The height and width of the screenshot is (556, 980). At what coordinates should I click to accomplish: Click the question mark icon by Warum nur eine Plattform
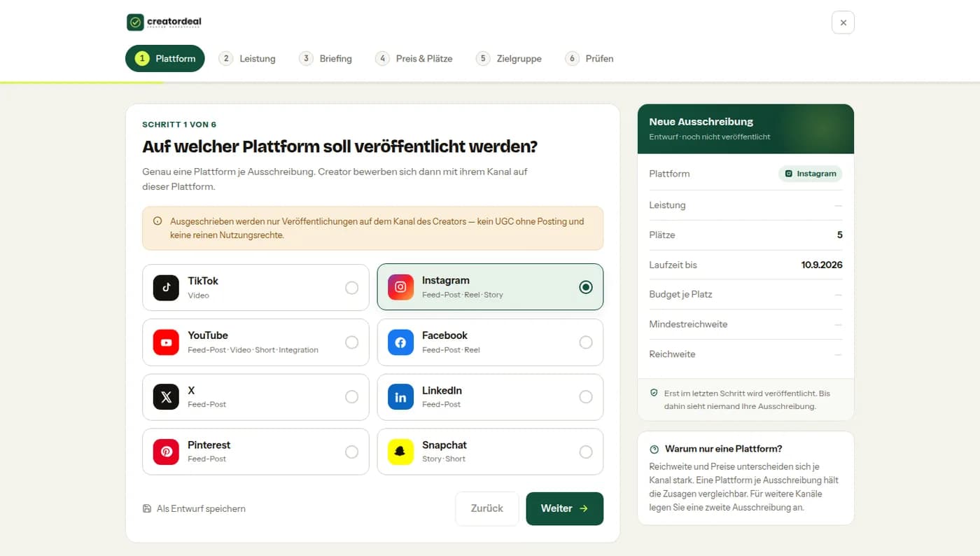point(654,449)
